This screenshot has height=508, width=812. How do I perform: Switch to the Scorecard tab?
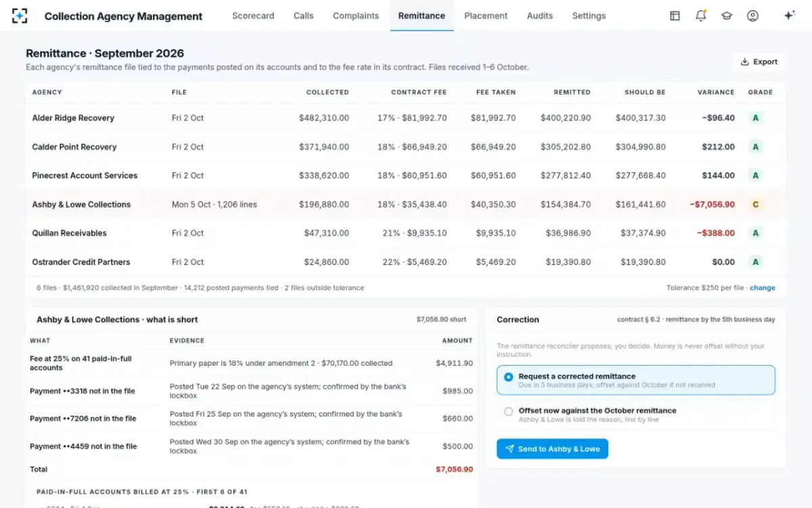(253, 16)
